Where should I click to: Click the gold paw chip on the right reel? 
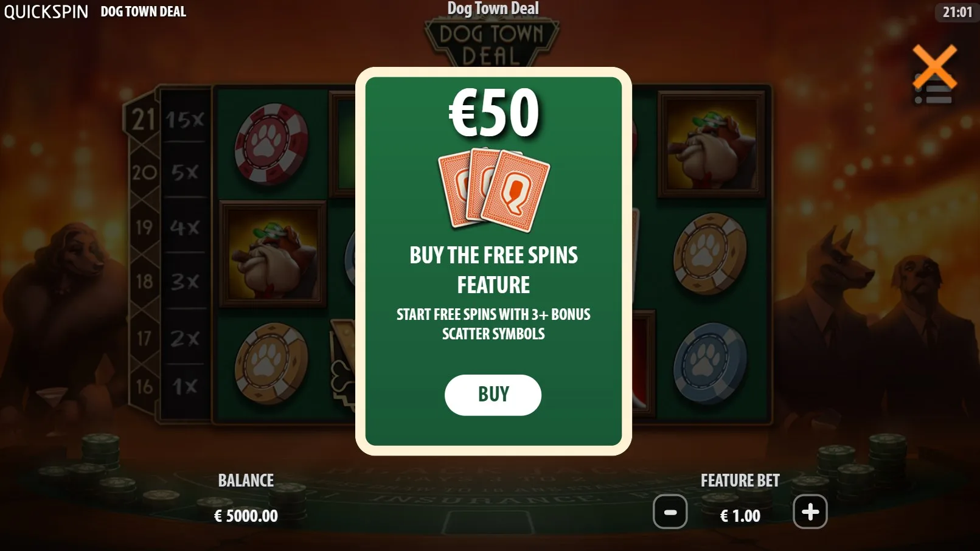(x=710, y=254)
